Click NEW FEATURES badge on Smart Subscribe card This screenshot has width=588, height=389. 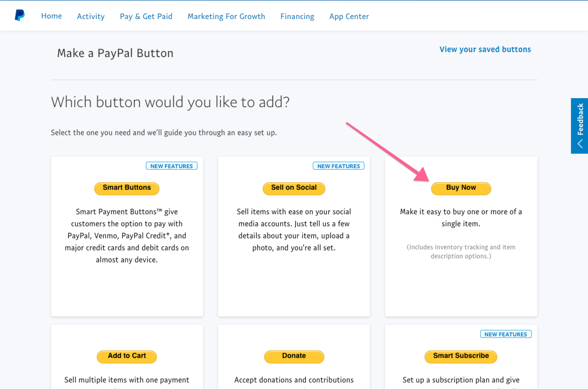click(505, 334)
